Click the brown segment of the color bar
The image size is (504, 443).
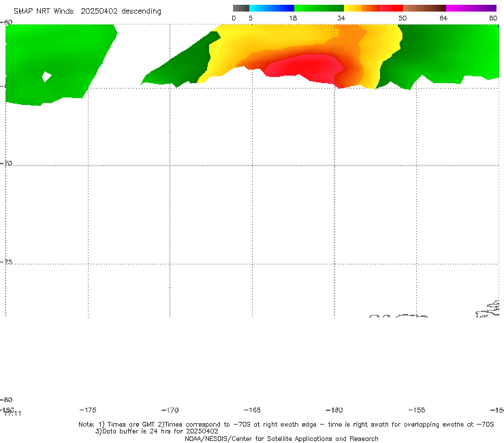(424, 8)
